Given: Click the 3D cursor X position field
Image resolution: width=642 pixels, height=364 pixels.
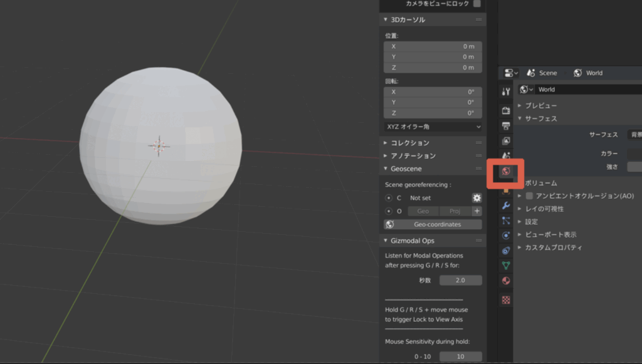Looking at the screenshot, I should pos(433,46).
